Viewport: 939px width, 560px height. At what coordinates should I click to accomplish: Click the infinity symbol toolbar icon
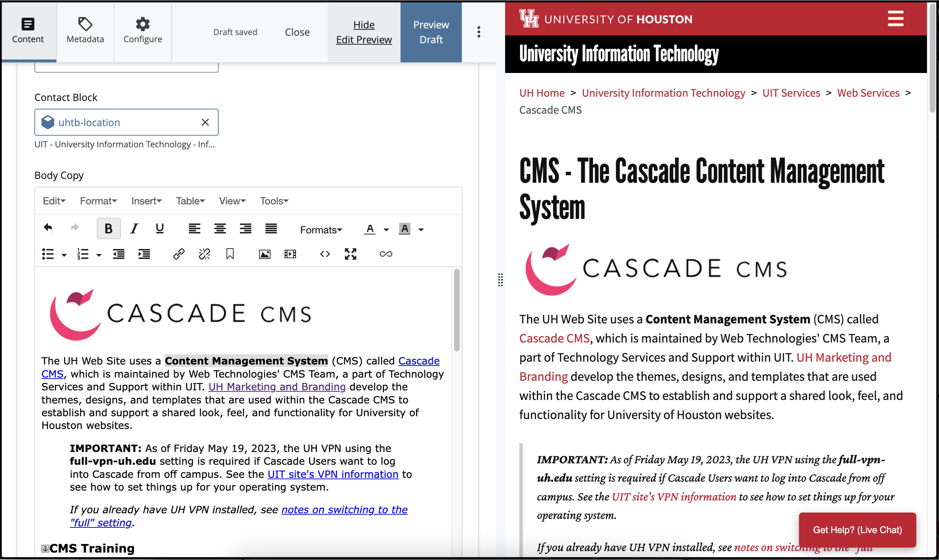[x=386, y=254]
